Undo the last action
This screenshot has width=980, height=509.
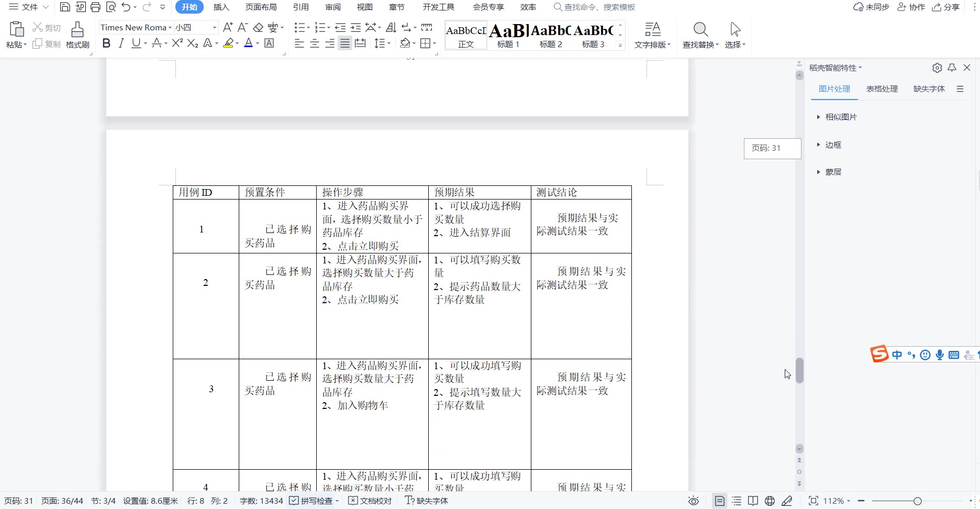pyautogui.click(x=126, y=7)
